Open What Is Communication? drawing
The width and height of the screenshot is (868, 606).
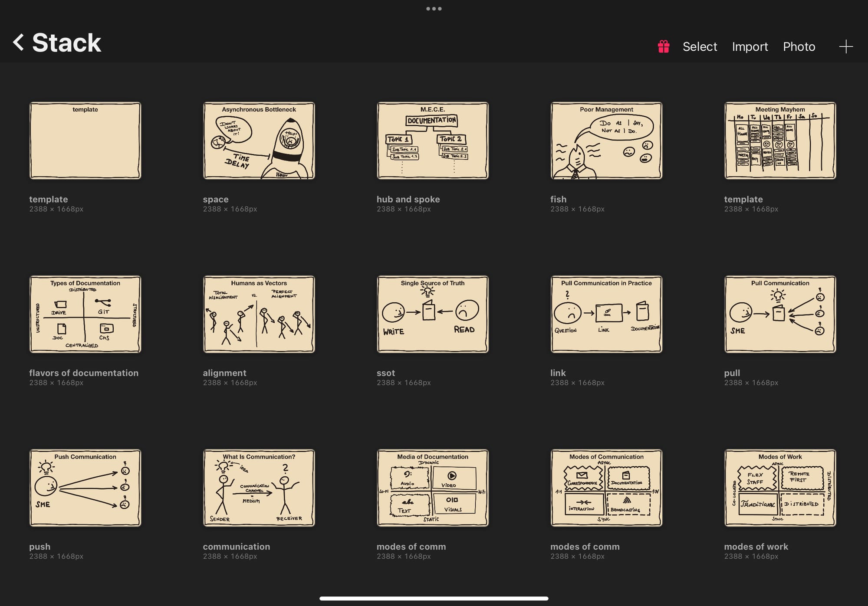tap(259, 488)
